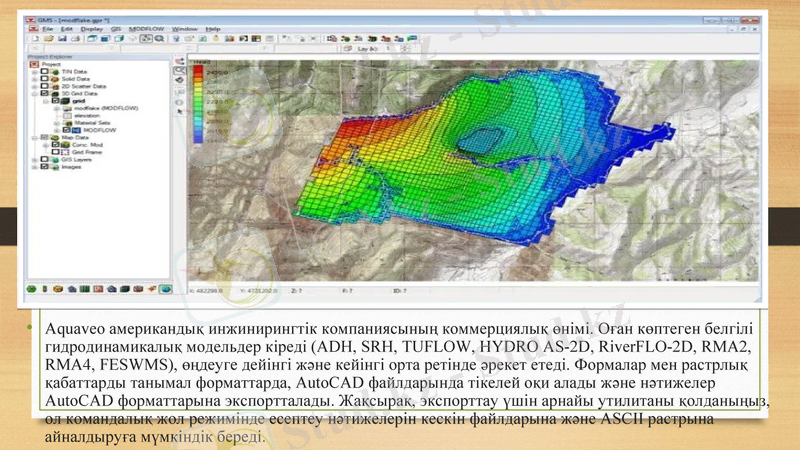The image size is (800, 450).
Task: Click the New project toolbar icon
Action: click(36, 39)
